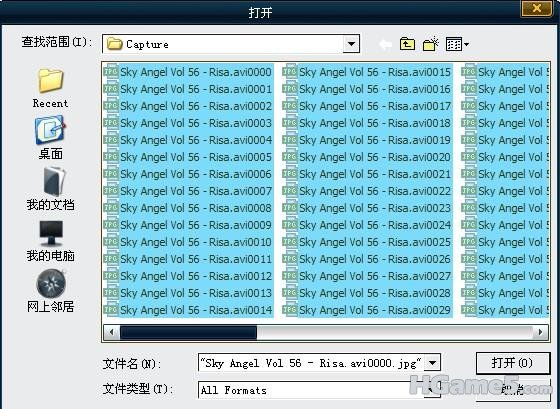Click inside the file name input field
This screenshot has height=409, width=560.
pyautogui.click(x=311, y=363)
